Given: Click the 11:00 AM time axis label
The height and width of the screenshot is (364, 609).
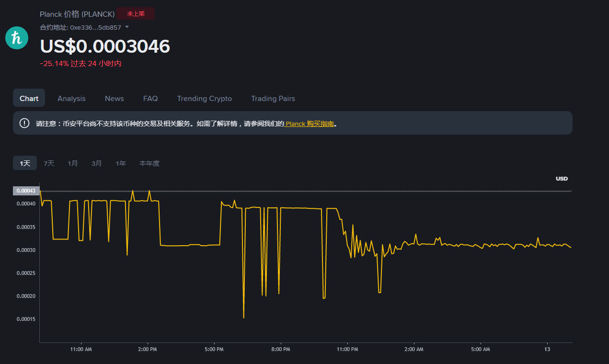Looking at the screenshot, I should pyautogui.click(x=81, y=350).
